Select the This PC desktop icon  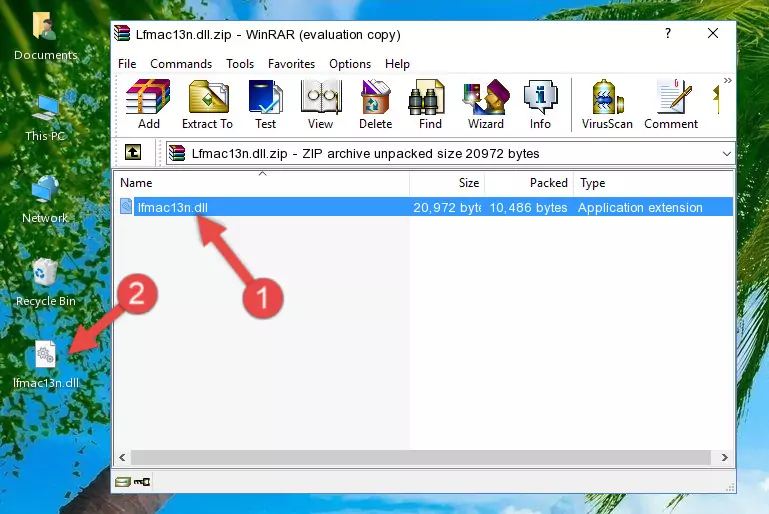[x=45, y=118]
